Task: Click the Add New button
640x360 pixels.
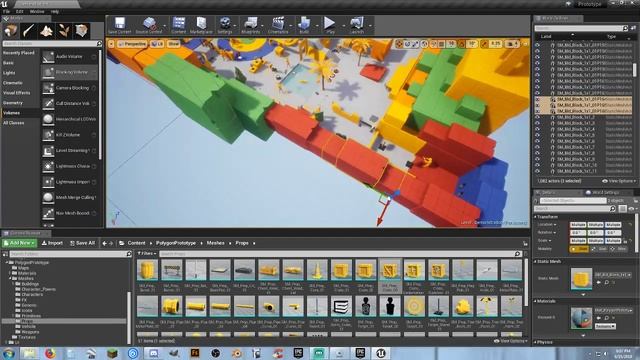Action: pos(20,243)
